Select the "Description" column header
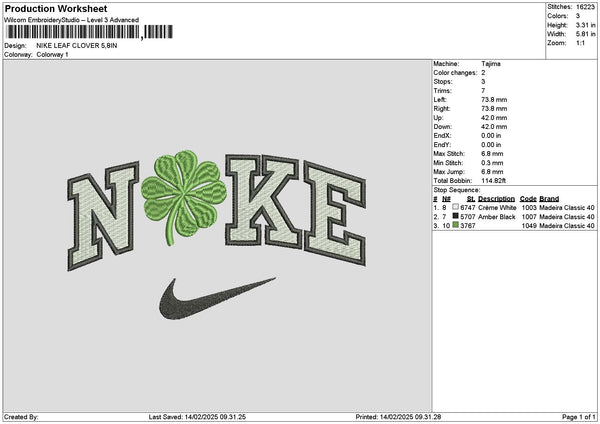 point(496,199)
